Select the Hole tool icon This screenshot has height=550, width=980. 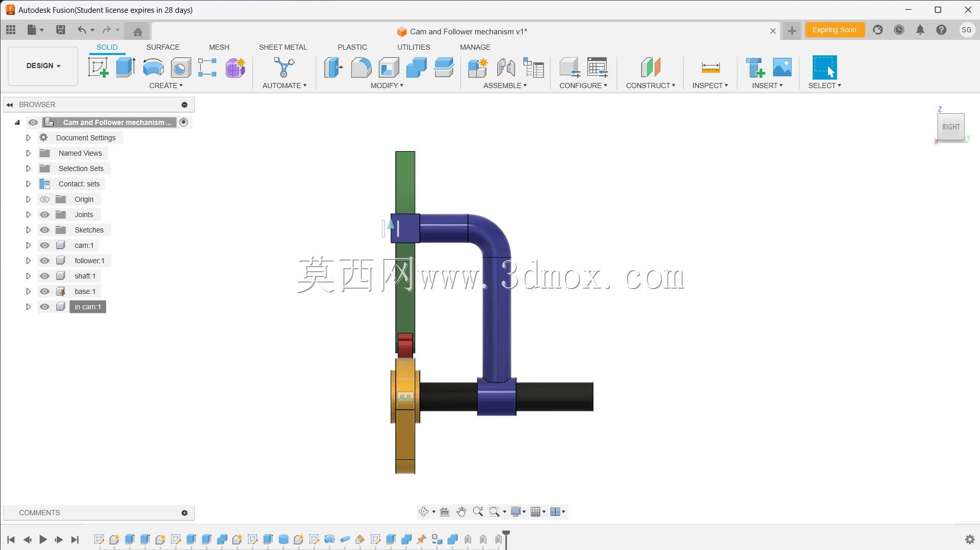181,67
